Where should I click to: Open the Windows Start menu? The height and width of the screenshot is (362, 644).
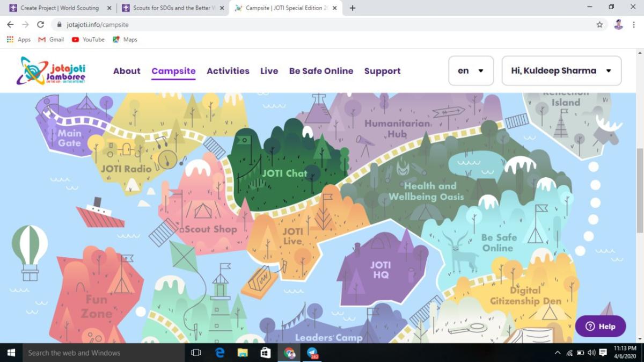(x=11, y=353)
